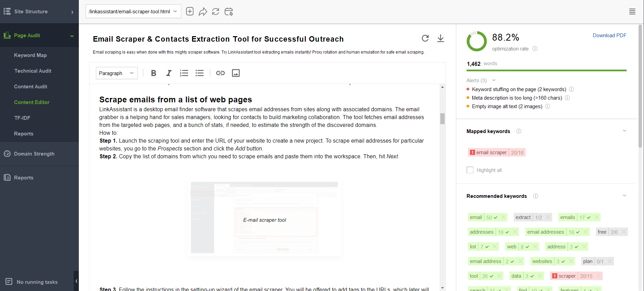This screenshot has width=644, height=291.
Task: Expand the Site Structure sidebar section
Action: pyautogui.click(x=39, y=12)
